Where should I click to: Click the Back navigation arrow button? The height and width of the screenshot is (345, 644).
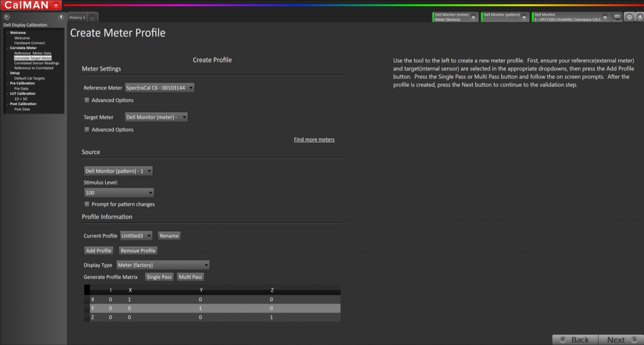click(574, 339)
